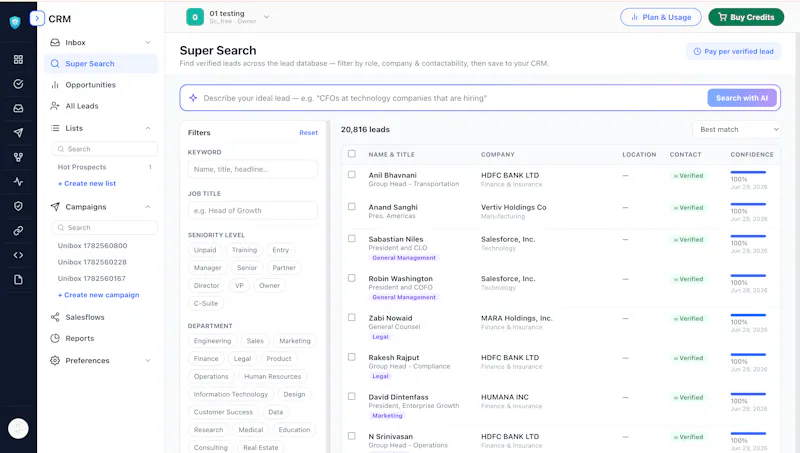Reset all filters

(x=308, y=133)
